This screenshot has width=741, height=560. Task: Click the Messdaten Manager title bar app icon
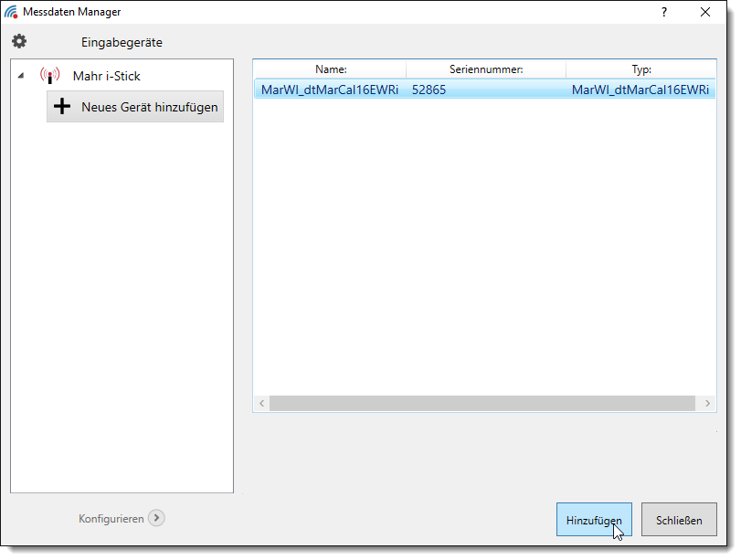coord(11,12)
